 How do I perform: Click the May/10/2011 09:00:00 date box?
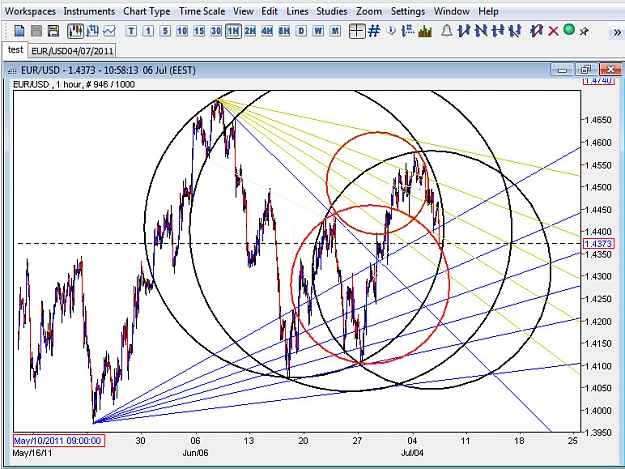[59, 441]
